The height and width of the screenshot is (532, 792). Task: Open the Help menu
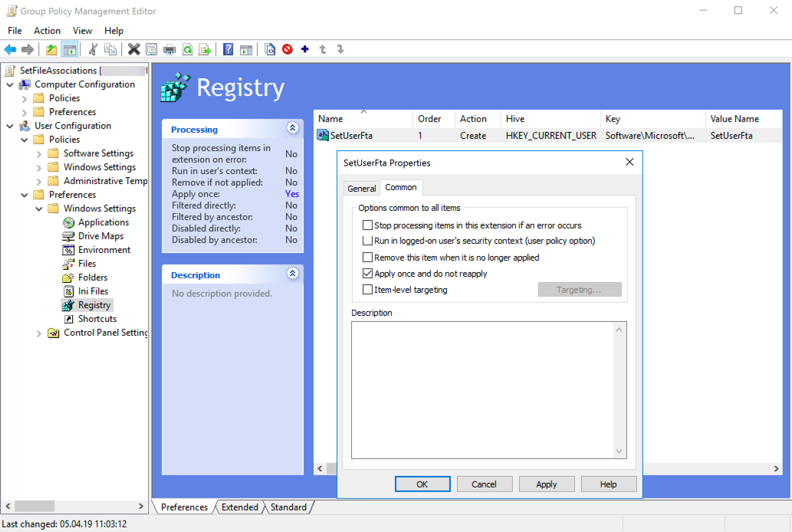(113, 31)
